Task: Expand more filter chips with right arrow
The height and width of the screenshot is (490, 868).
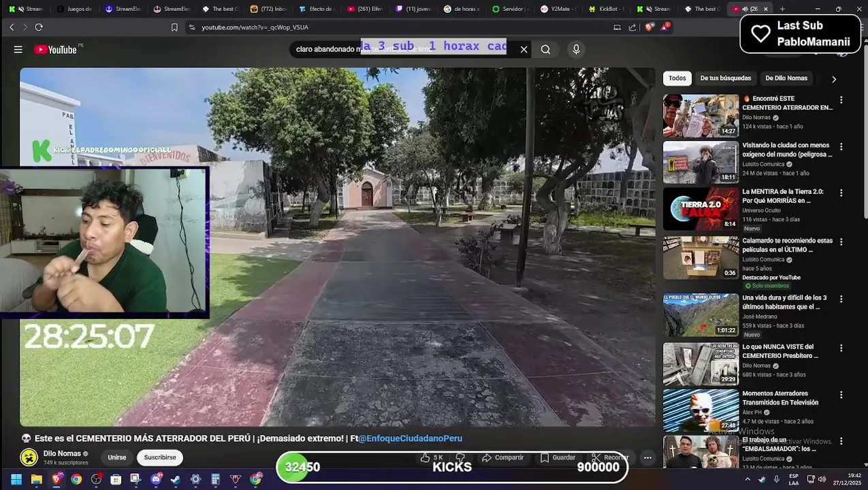Action: point(834,79)
